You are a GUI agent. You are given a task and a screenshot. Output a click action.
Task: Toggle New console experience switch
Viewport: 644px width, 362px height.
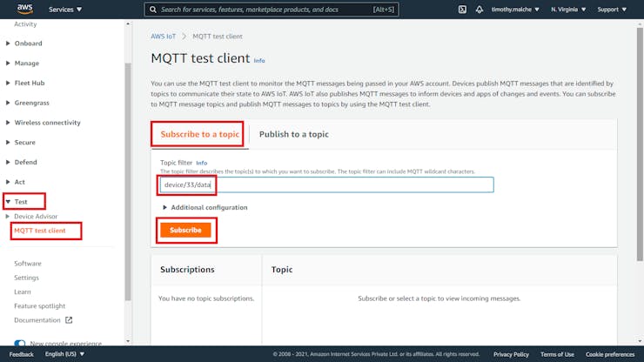19,343
